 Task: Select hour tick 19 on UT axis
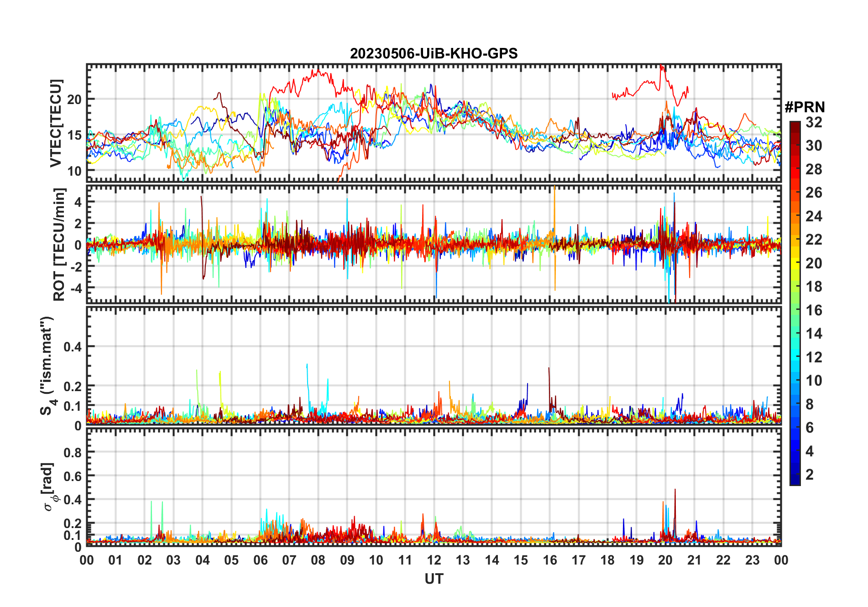tap(637, 560)
